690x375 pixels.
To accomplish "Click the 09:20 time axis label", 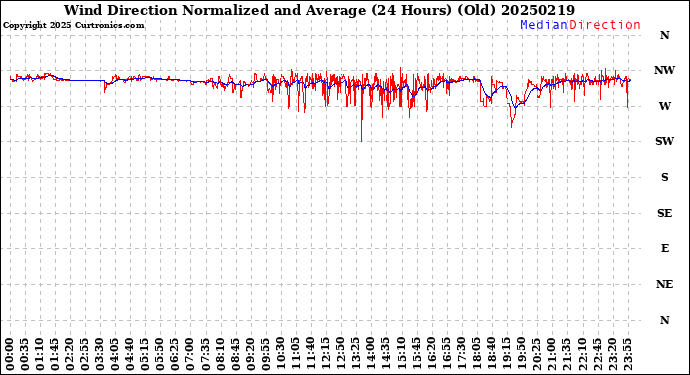I will 250,354.
